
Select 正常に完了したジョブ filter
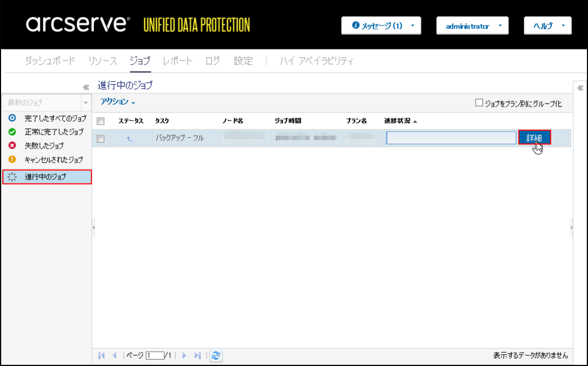53,132
